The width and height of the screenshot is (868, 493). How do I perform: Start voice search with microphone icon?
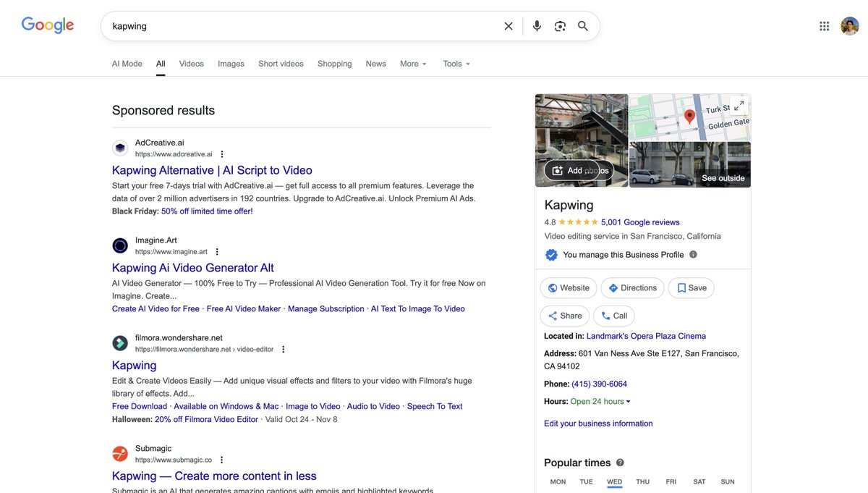click(x=537, y=26)
